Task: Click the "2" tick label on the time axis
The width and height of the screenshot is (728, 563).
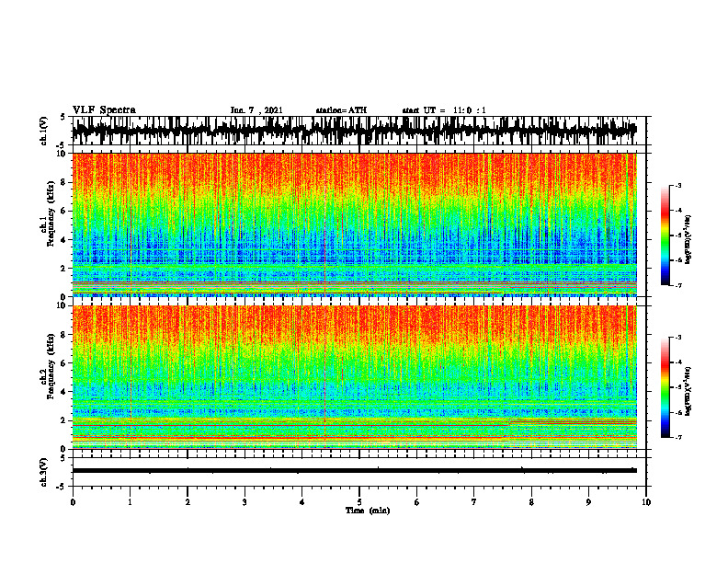Action: click(188, 502)
